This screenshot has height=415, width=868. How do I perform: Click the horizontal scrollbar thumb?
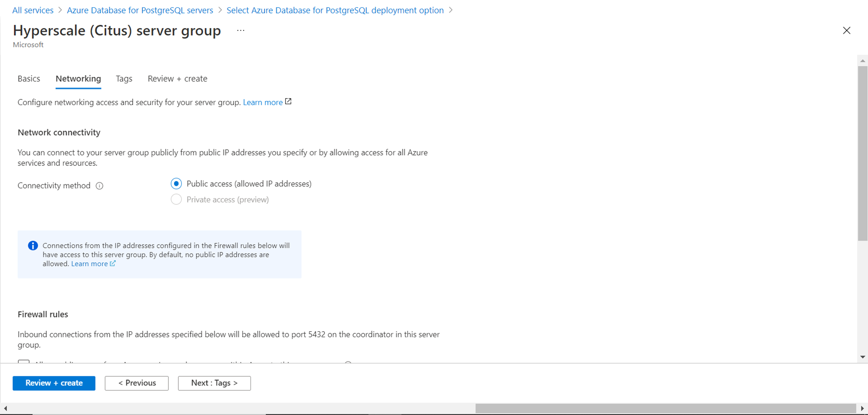click(665, 408)
